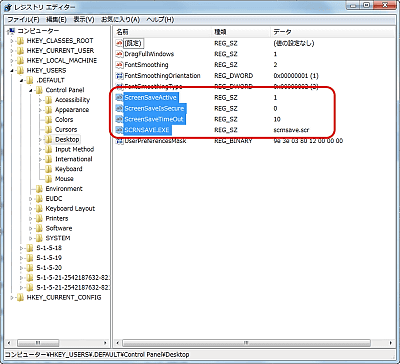Click the S-1-5-19 folder icon
Screen dimensions: 400x364
pos(30,258)
